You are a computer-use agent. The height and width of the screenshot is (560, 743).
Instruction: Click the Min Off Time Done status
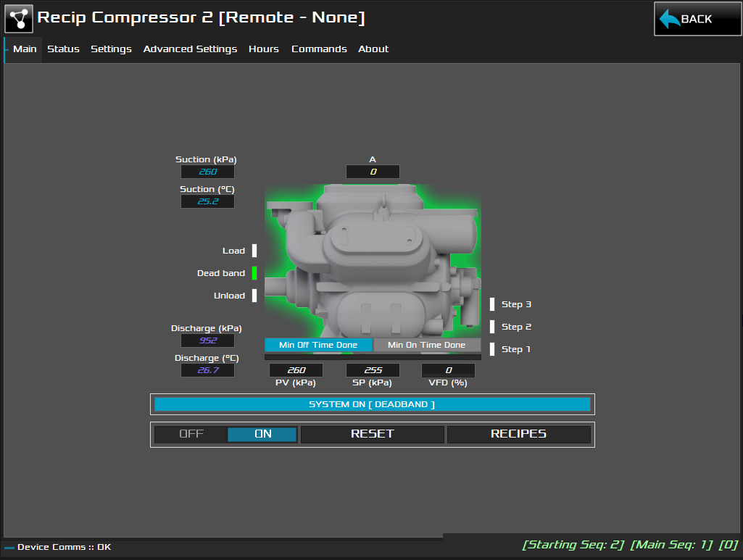(318, 345)
